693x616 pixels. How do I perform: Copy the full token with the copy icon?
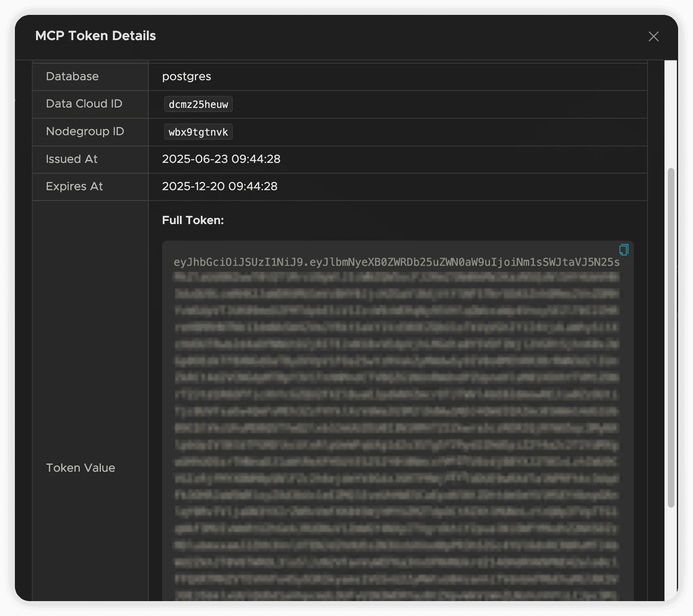pos(624,250)
